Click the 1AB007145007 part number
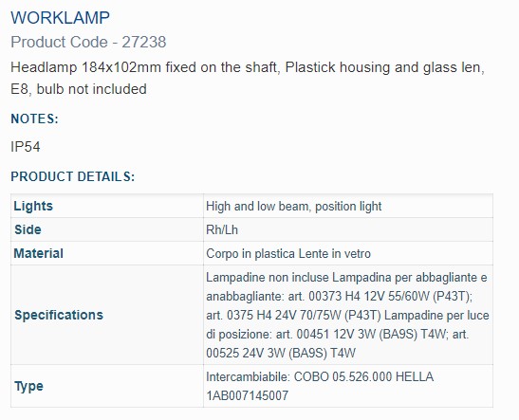This screenshot has height=420, width=519. click(x=248, y=395)
